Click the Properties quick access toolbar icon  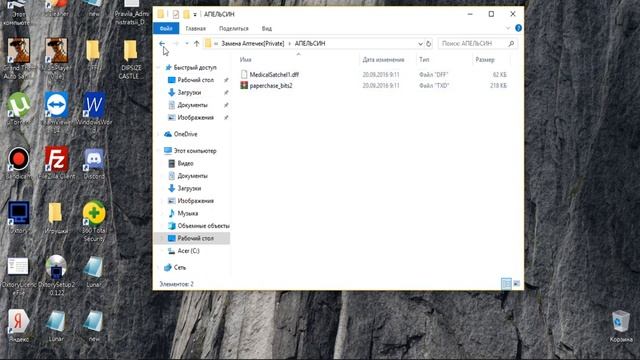(176, 14)
